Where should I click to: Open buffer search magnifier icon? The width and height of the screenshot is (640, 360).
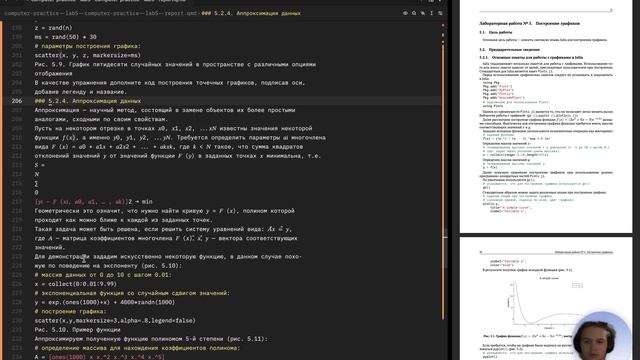point(414,13)
